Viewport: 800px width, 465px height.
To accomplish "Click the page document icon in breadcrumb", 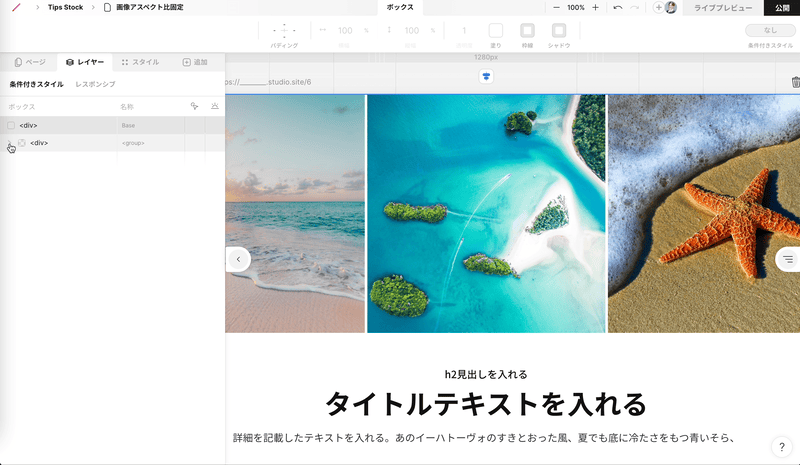I will pyautogui.click(x=107, y=7).
